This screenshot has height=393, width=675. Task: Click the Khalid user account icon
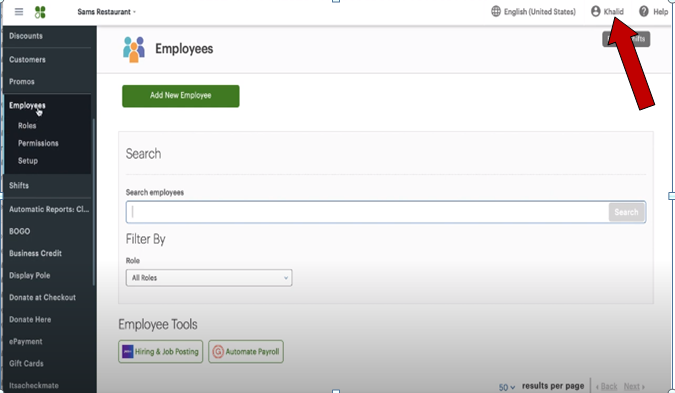tap(595, 12)
